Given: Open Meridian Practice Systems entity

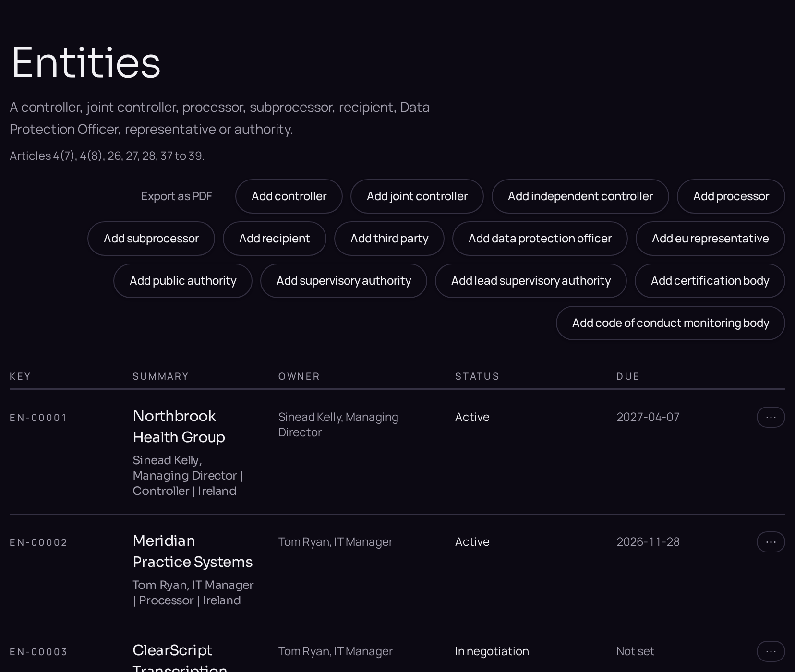Looking at the screenshot, I should [x=193, y=551].
